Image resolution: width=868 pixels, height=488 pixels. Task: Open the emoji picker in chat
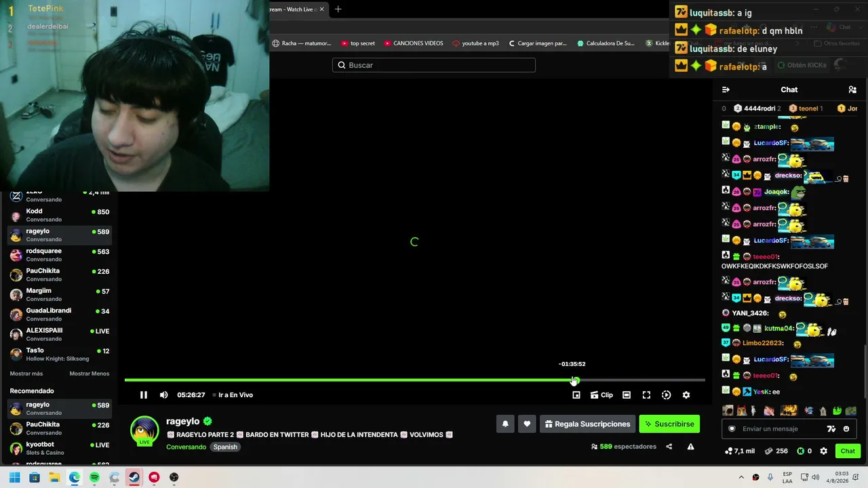pos(846,429)
